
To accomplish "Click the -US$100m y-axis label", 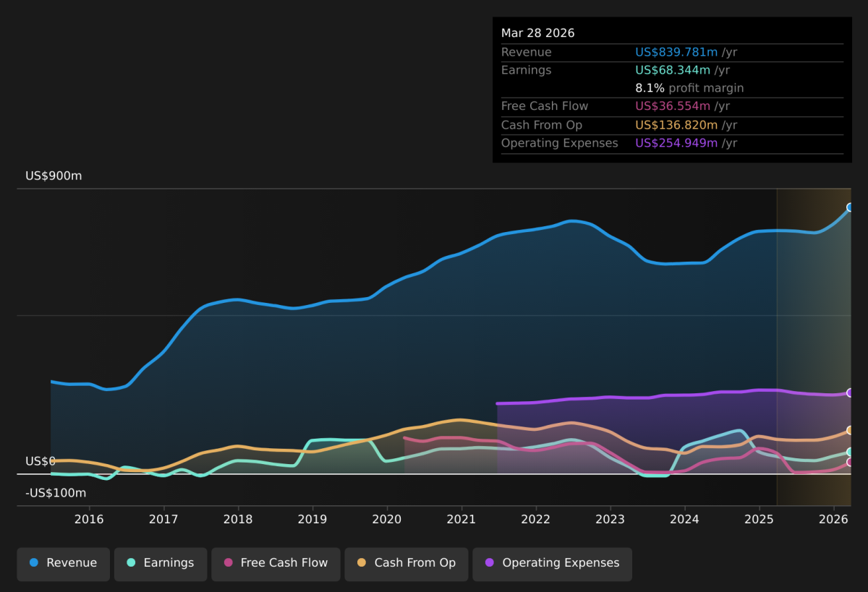I will (56, 493).
